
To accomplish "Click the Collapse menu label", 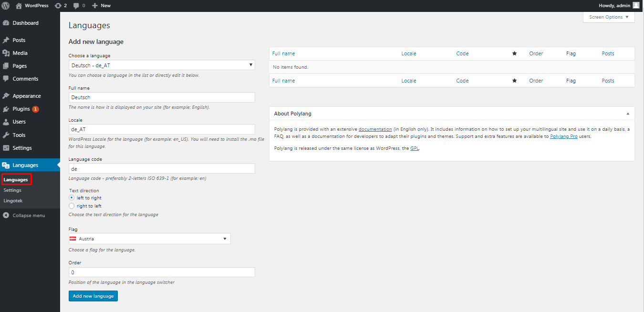I will click(29, 215).
